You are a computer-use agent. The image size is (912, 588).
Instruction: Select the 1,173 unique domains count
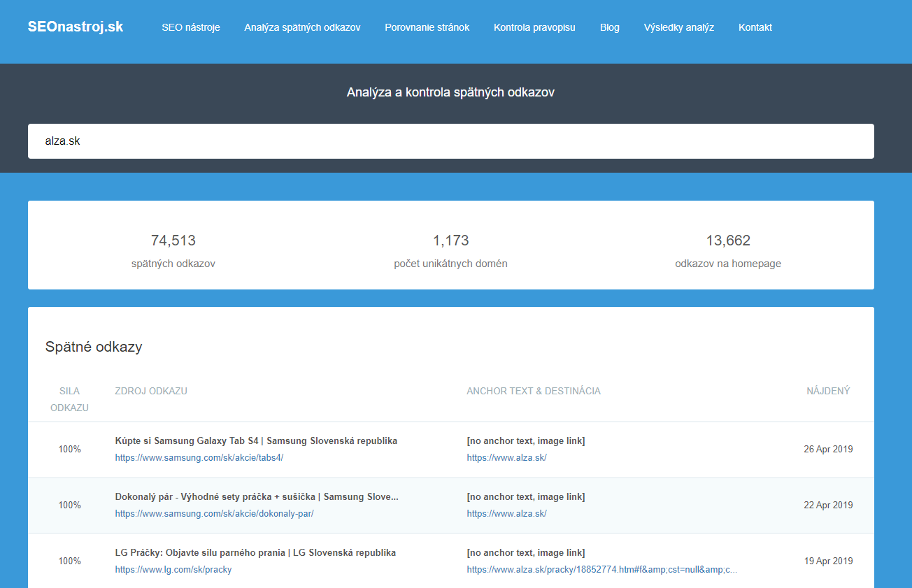[451, 241]
